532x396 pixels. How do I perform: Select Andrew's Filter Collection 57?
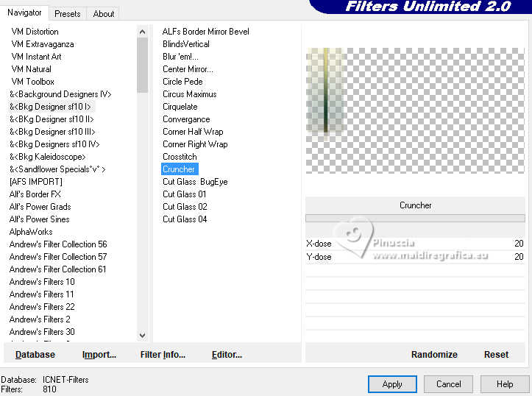[58, 257]
